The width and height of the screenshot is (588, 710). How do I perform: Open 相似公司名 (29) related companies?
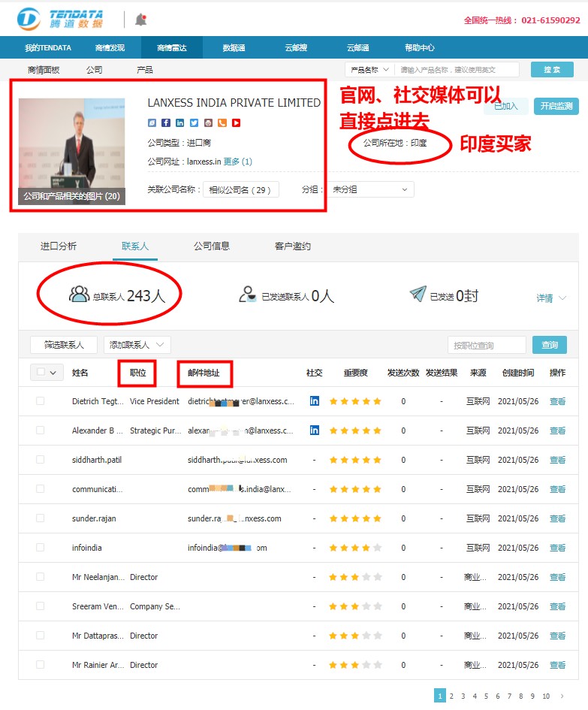point(241,190)
